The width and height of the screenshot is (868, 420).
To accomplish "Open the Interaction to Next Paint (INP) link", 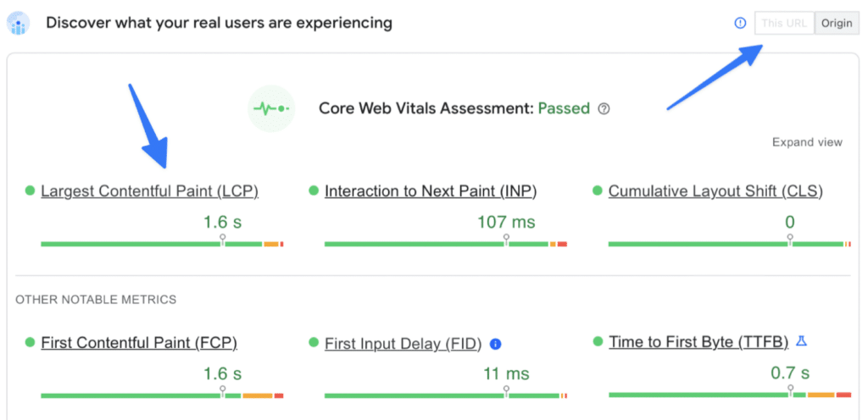I will point(431,191).
